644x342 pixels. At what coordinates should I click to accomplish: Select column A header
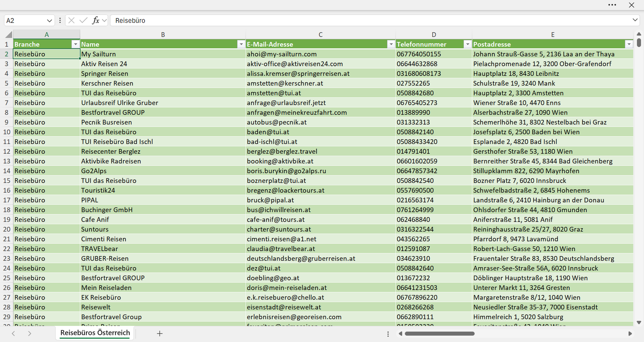47,35
